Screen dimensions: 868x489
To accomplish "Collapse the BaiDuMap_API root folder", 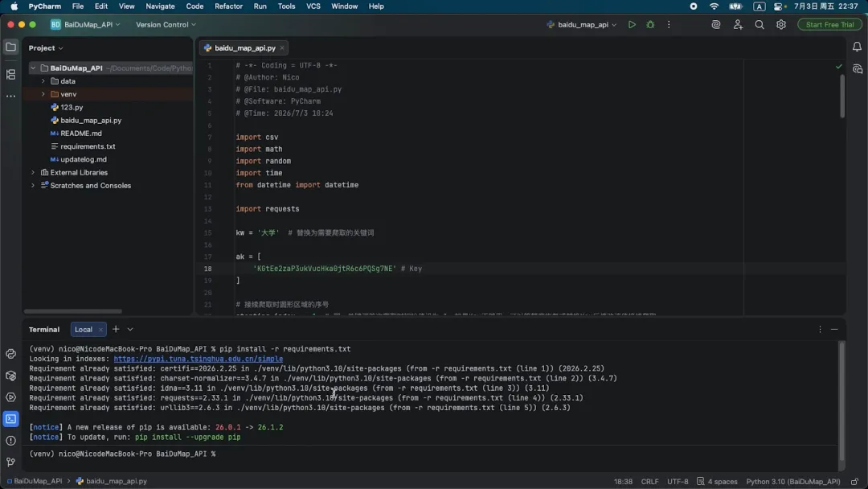I will (33, 68).
